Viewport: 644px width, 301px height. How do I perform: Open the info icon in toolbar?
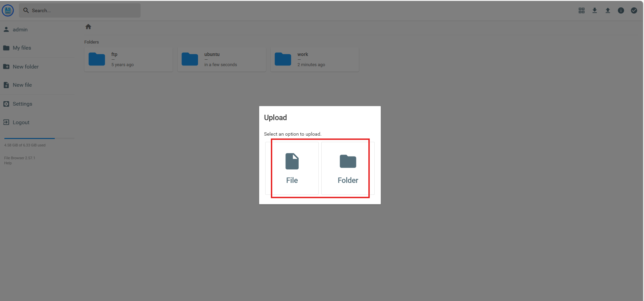[621, 10]
